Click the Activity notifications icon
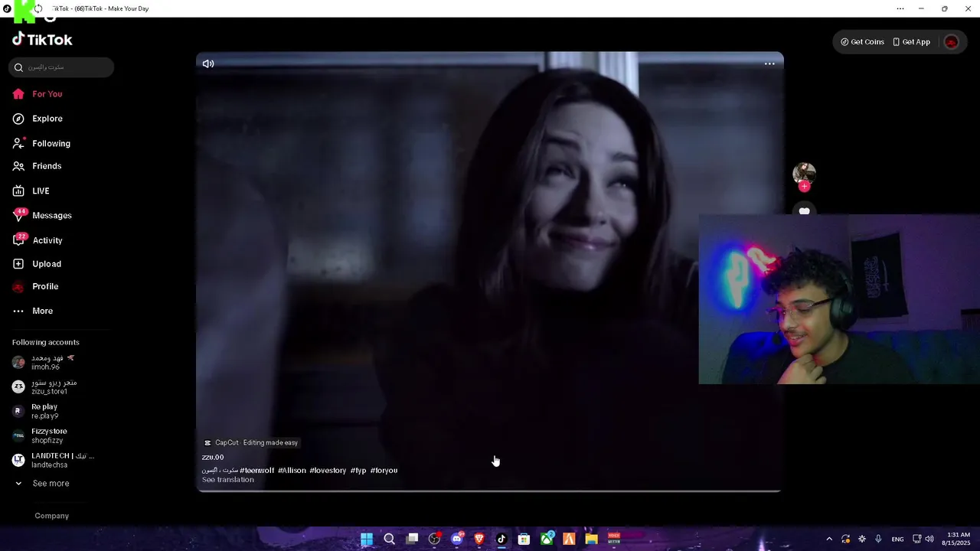 coord(18,240)
